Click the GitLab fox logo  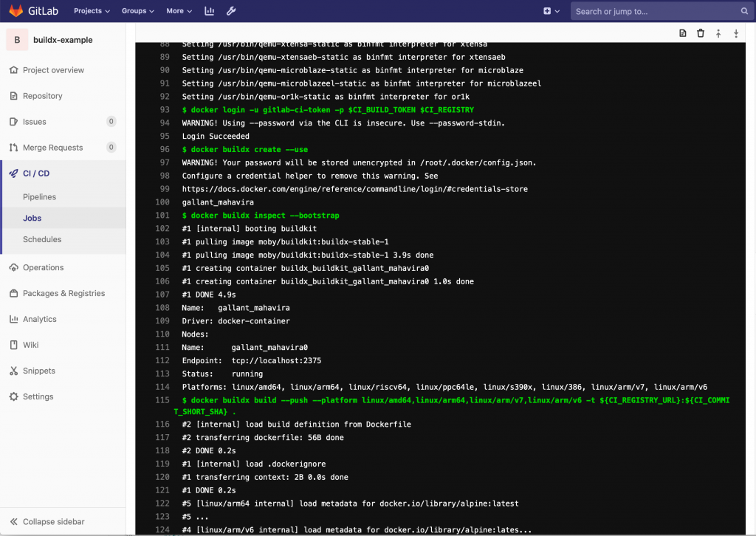tap(16, 10)
